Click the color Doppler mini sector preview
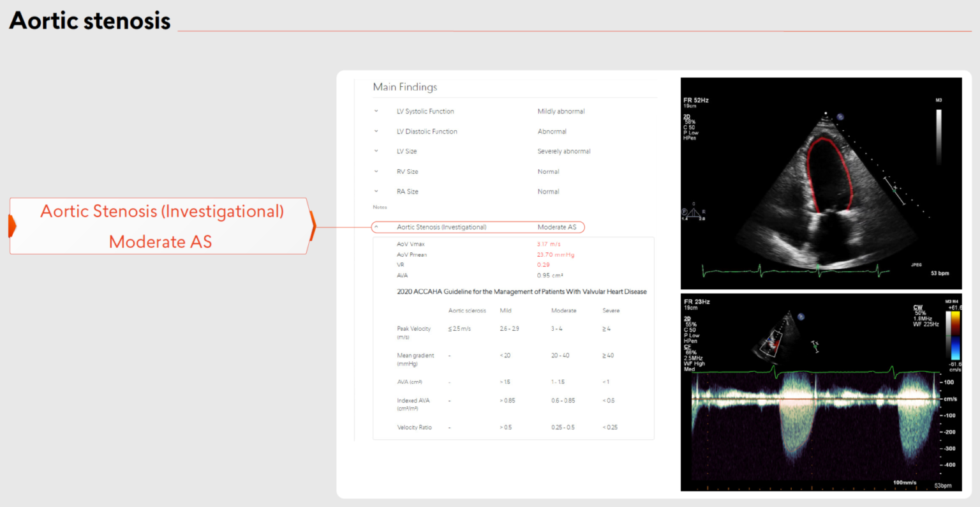 (x=770, y=342)
